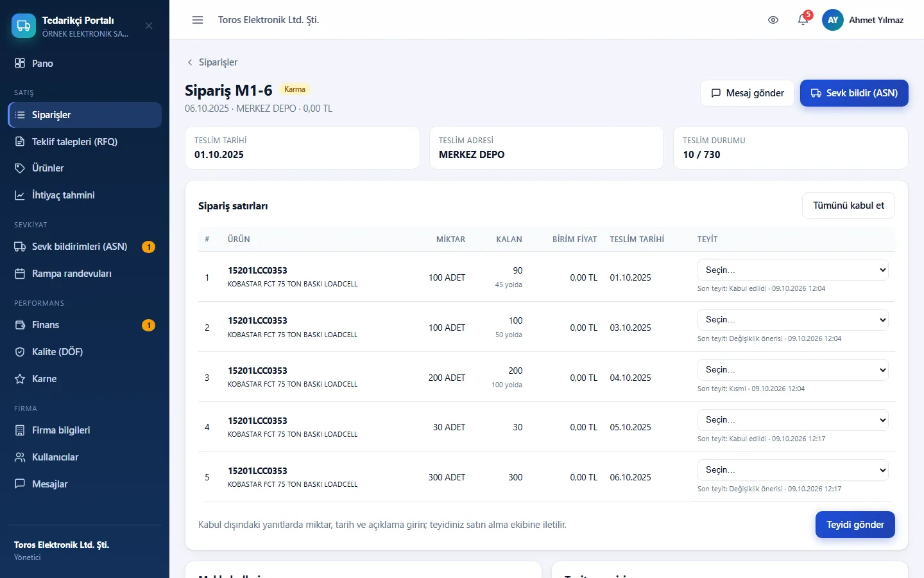Click the Sevk bildir (ASN) button
The image size is (924, 578).
click(x=854, y=93)
